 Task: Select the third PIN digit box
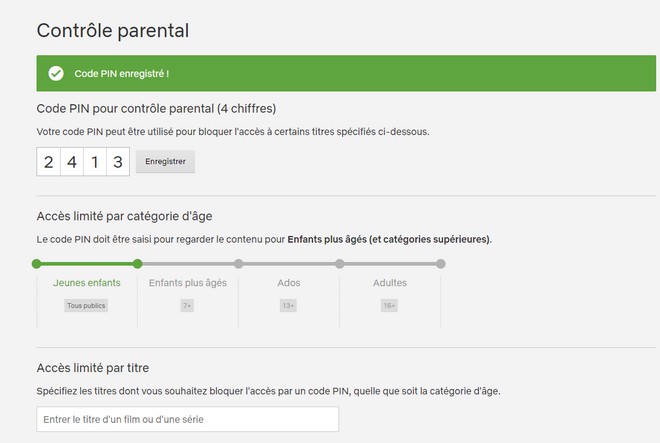click(95, 161)
